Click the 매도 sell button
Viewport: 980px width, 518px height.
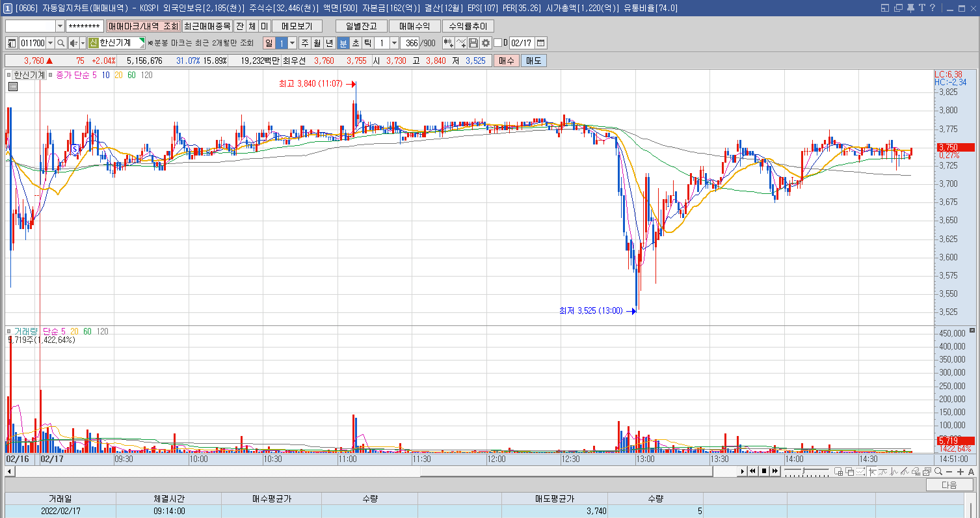tap(534, 61)
